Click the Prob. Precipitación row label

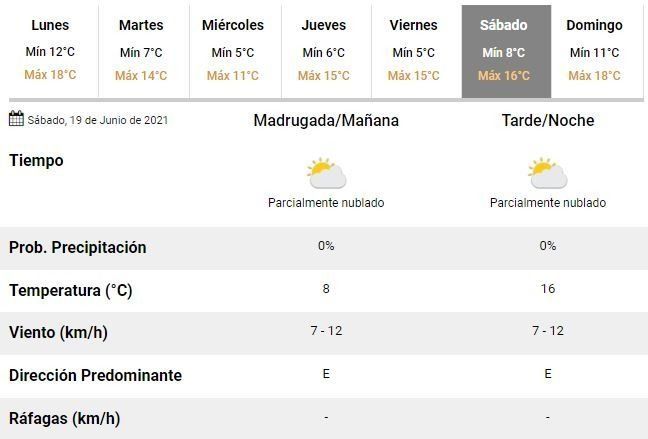point(78,248)
